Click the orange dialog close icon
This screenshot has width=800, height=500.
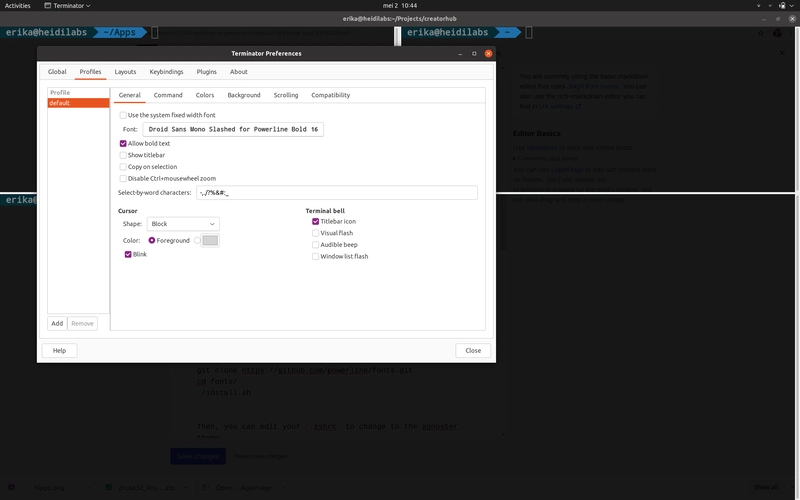pyautogui.click(x=488, y=54)
